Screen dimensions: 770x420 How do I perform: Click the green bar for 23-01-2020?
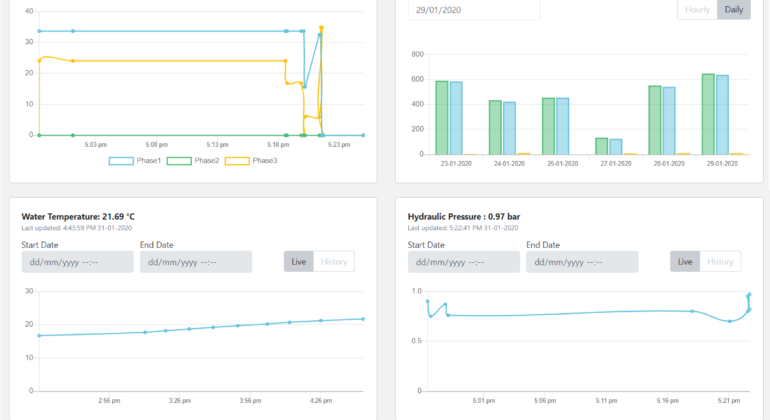pos(442,118)
